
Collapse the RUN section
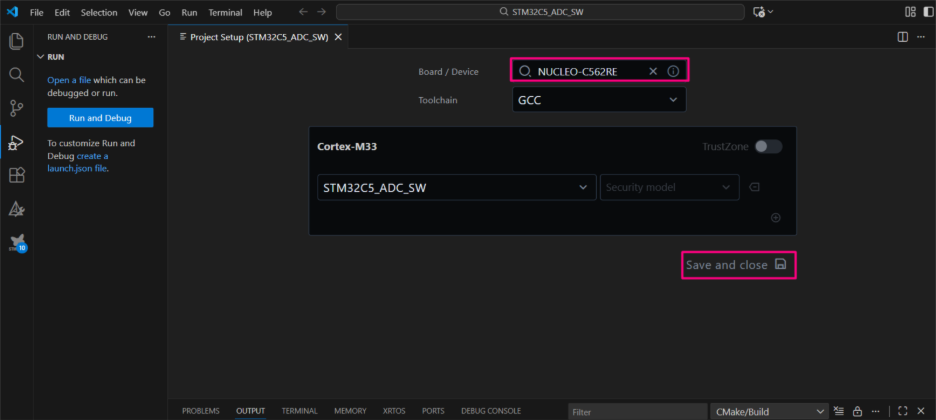tap(41, 57)
